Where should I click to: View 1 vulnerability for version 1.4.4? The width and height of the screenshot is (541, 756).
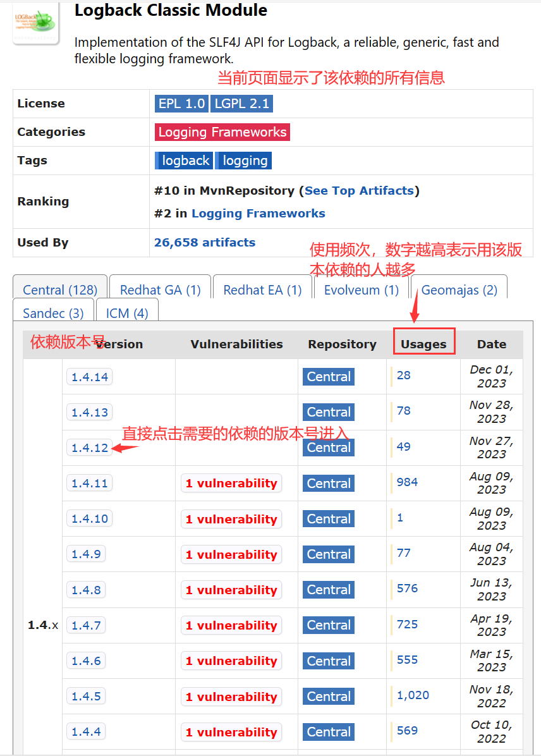(231, 732)
